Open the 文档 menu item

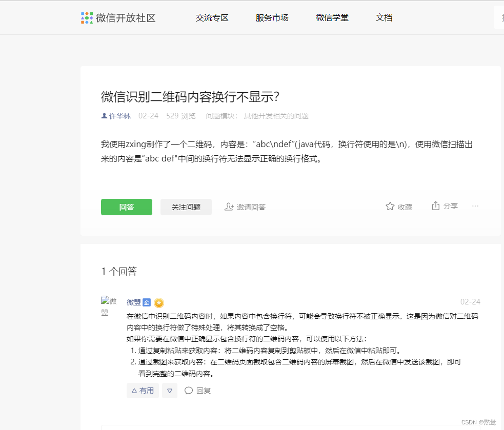(384, 18)
